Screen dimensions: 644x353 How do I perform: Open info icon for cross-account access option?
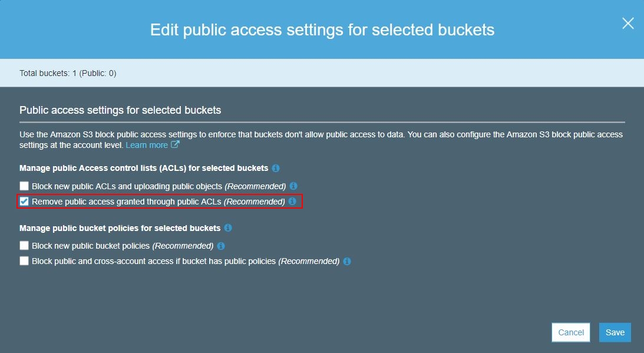(x=347, y=261)
